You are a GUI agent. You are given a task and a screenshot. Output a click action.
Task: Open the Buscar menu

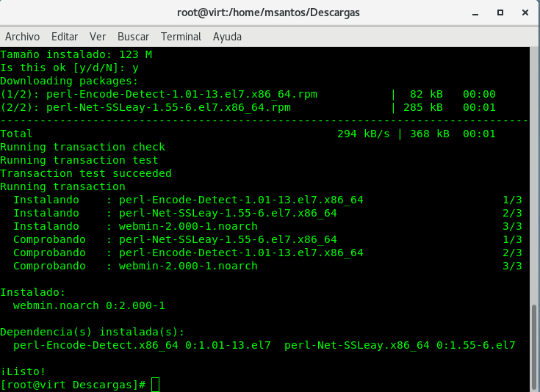coord(133,36)
